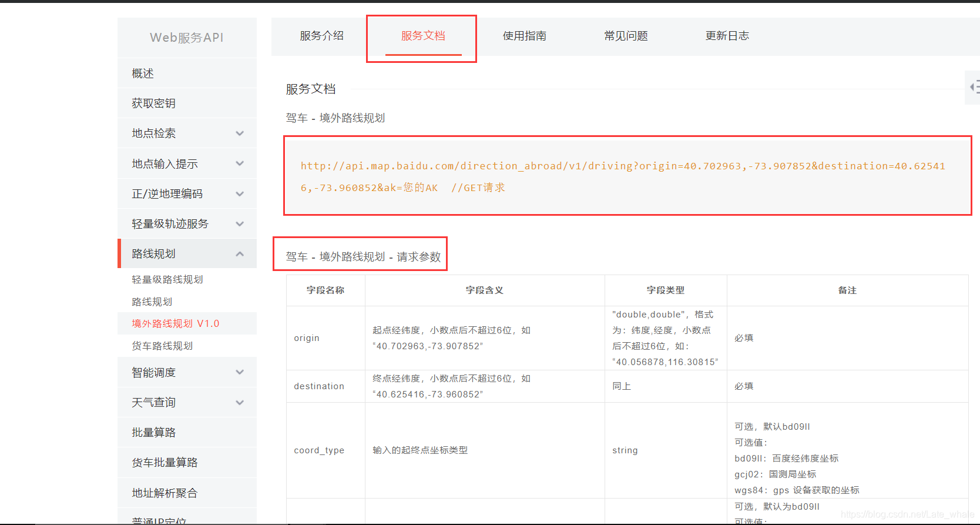Select 境外路线规划 V1.0 in sidebar
The image size is (980, 525).
coord(176,323)
